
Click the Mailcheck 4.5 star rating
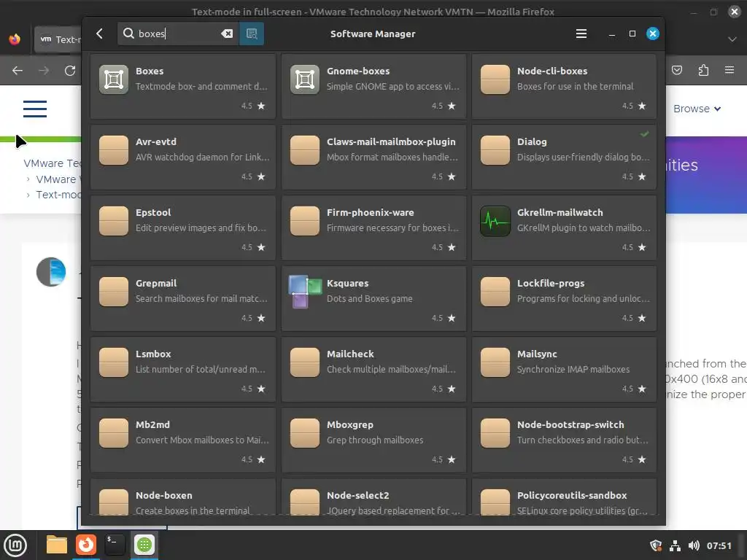tap(444, 389)
